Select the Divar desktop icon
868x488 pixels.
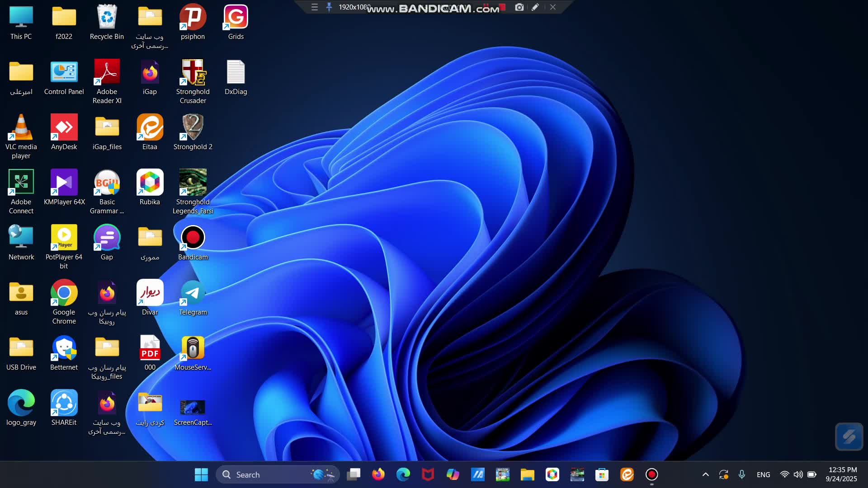[150, 298]
